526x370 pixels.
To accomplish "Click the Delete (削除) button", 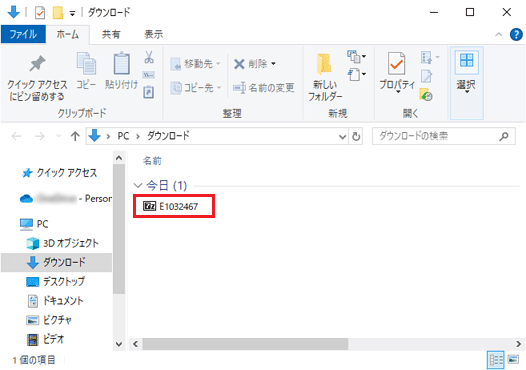I will click(x=250, y=63).
